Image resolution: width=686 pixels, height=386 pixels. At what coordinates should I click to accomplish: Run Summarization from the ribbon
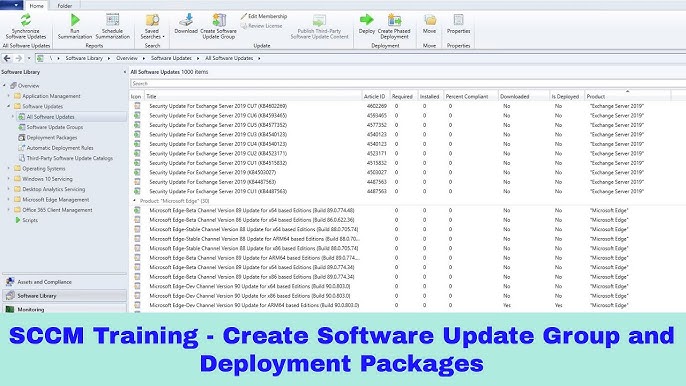[75, 27]
